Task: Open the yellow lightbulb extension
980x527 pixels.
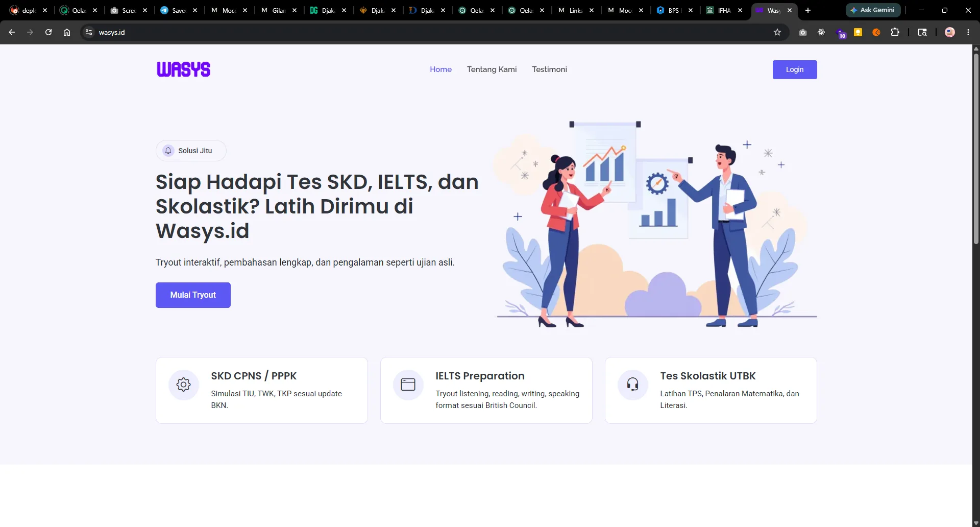Action: [x=858, y=32]
